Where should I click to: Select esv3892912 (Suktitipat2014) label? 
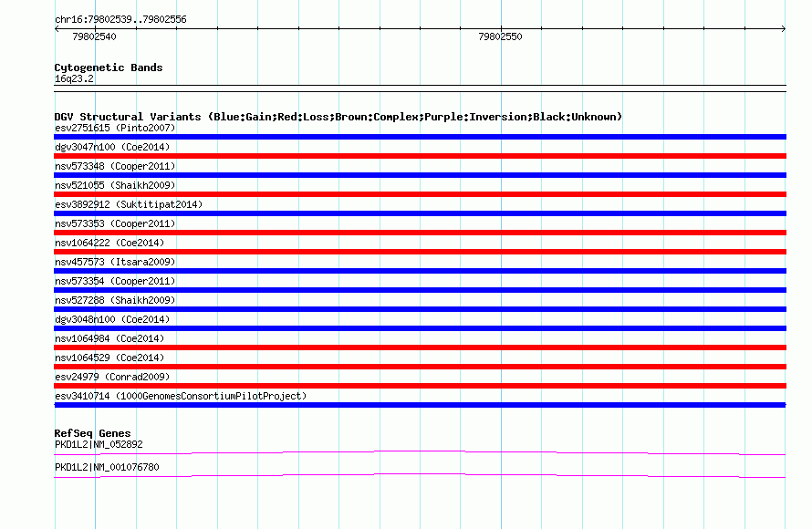point(129,204)
